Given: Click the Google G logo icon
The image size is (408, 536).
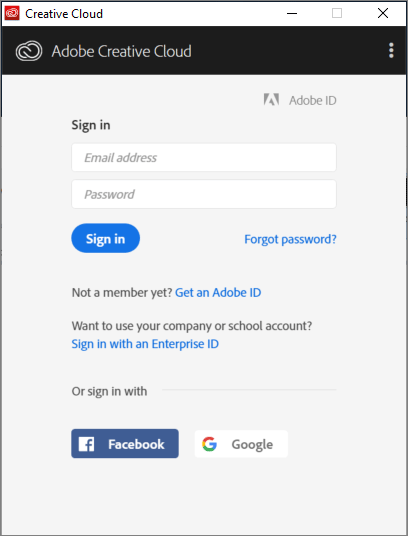Looking at the screenshot, I should coord(209,444).
